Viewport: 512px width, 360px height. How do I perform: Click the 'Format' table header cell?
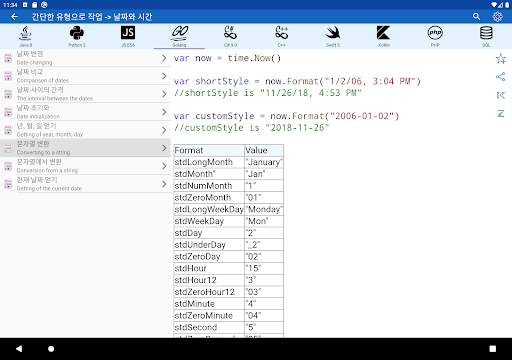(x=209, y=150)
